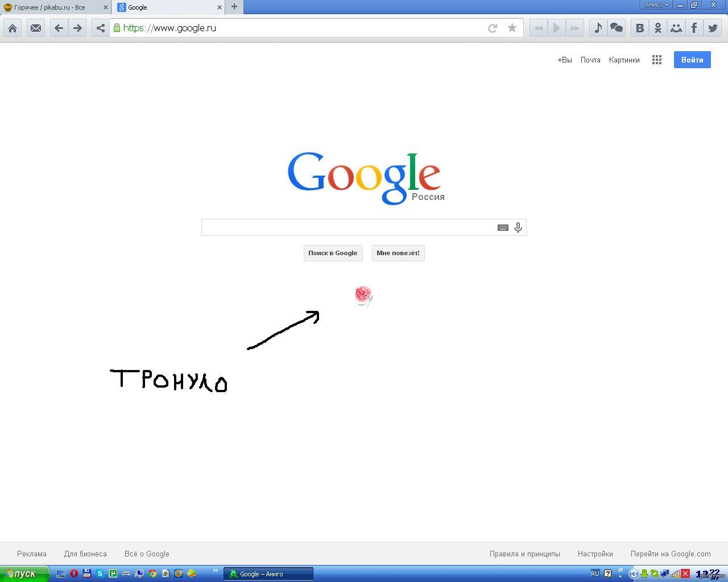Open the Настройки footer link
Viewport: 728px width, 582px height.
pyautogui.click(x=595, y=554)
